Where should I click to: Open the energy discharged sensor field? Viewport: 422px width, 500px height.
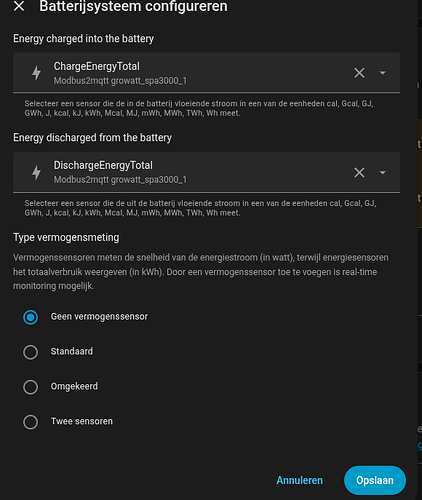tap(206, 172)
